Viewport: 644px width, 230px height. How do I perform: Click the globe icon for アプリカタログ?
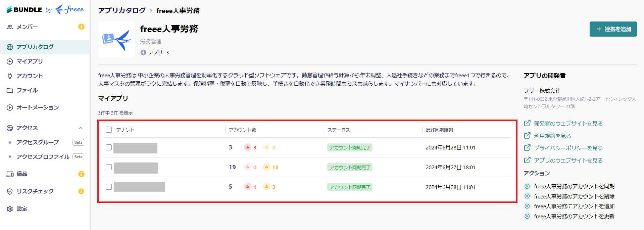tap(10, 47)
